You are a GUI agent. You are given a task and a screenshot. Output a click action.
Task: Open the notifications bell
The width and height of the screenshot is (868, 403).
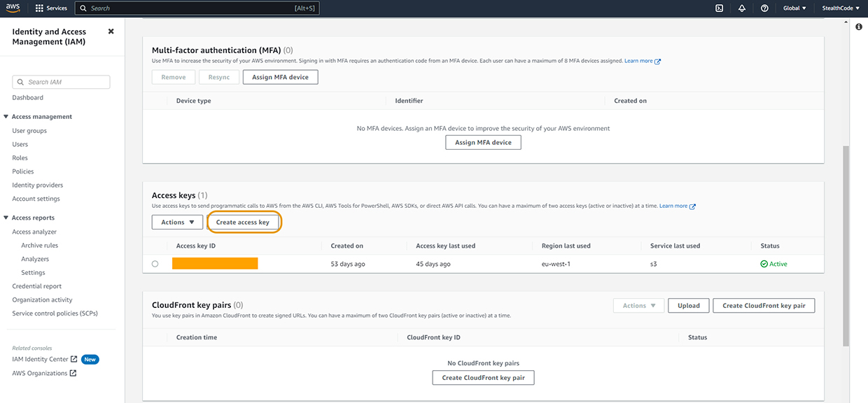tap(741, 8)
